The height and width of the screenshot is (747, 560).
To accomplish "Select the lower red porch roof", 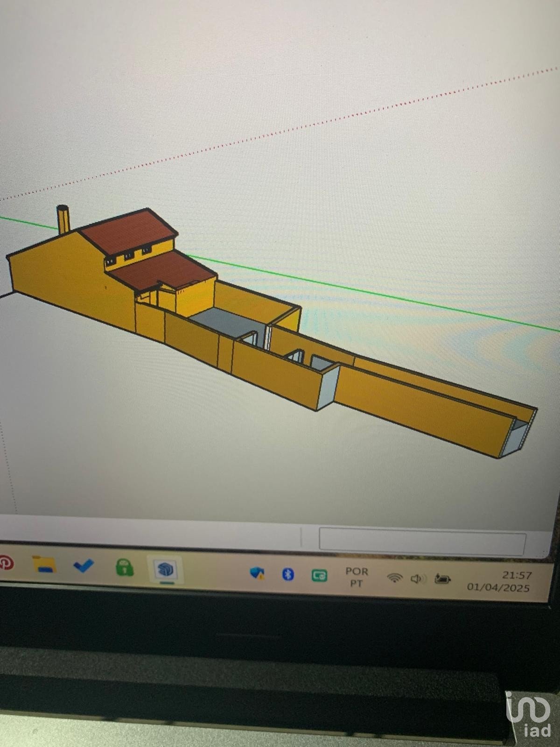I will 163,270.
